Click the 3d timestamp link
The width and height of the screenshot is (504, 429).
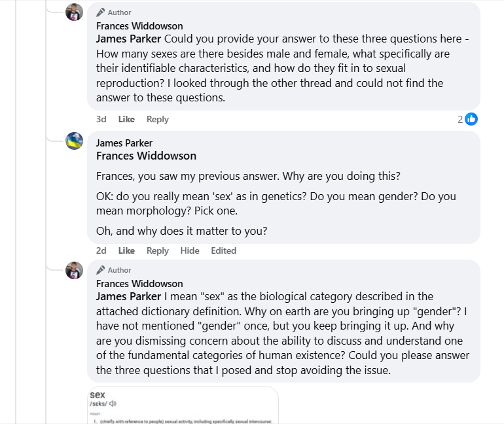(x=101, y=119)
